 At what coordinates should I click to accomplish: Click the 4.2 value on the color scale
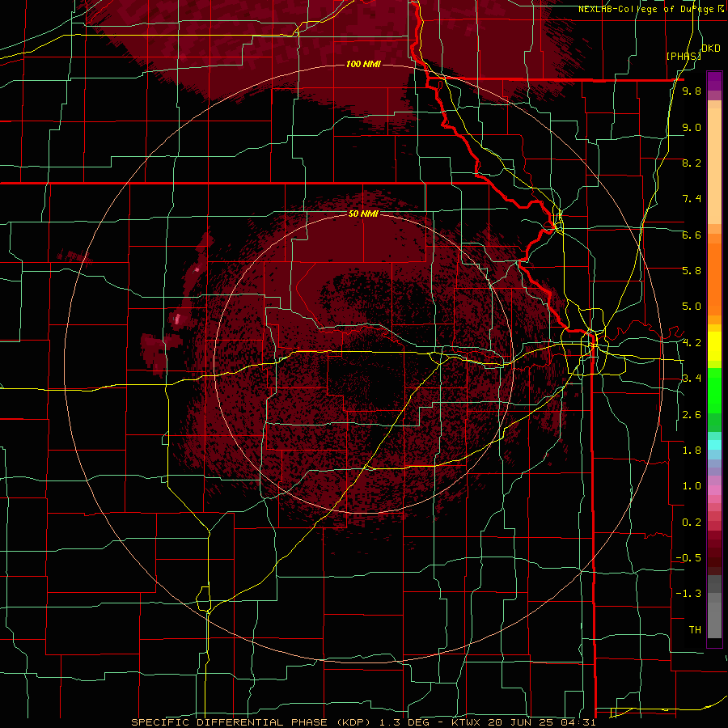tap(692, 343)
